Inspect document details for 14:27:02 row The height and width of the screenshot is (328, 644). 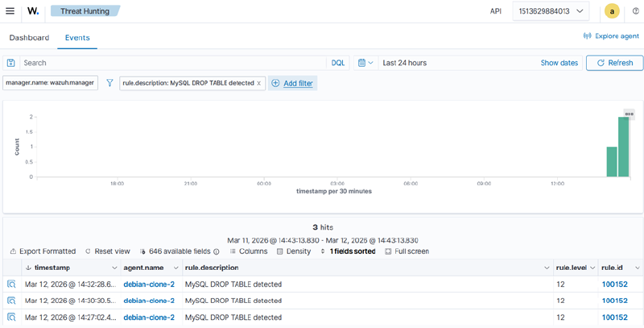tap(11, 318)
